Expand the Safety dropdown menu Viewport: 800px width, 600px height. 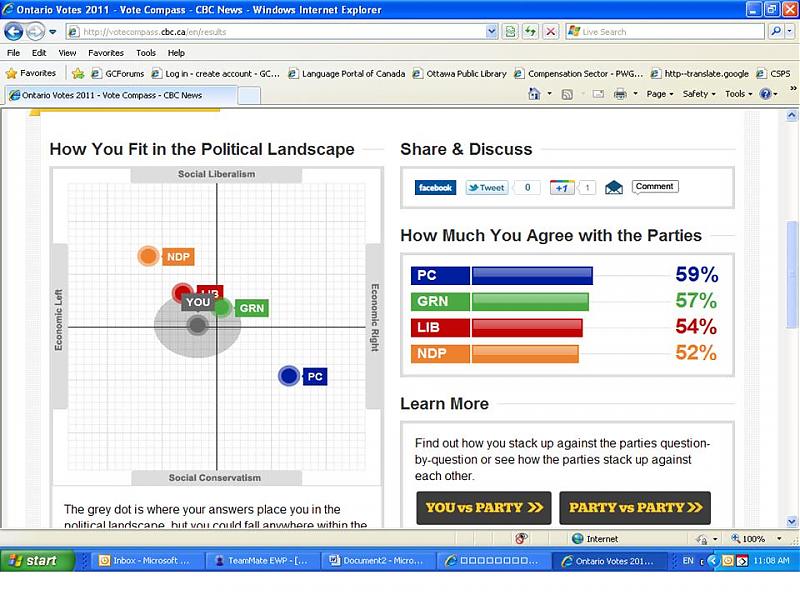(699, 94)
